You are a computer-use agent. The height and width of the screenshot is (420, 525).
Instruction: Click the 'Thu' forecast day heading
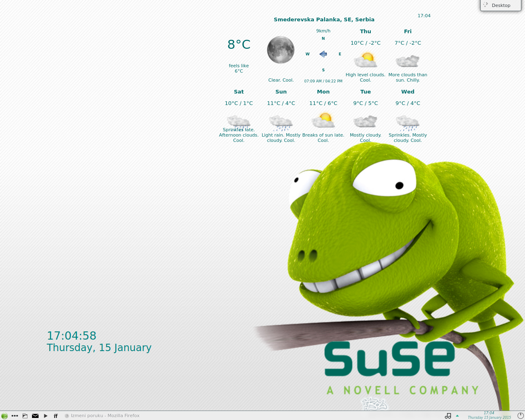[365, 32]
